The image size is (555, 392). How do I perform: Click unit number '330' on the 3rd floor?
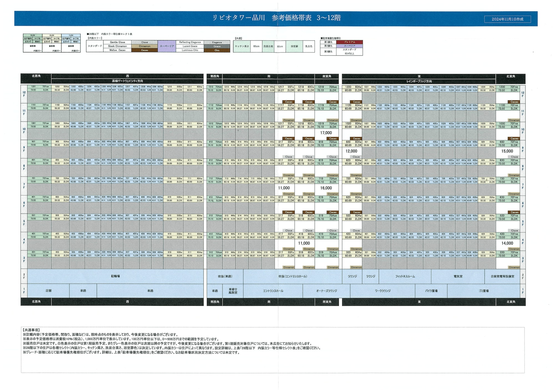tap(502, 252)
